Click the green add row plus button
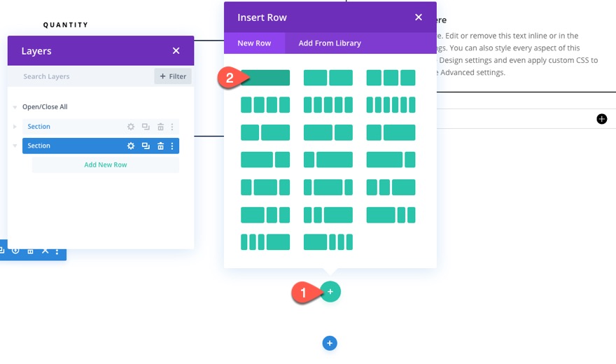 [330, 291]
